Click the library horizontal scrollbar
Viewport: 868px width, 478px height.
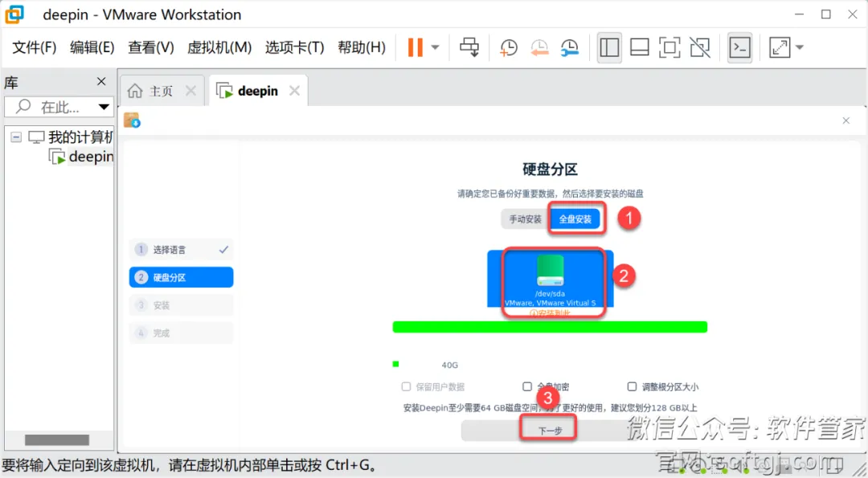[x=57, y=439]
